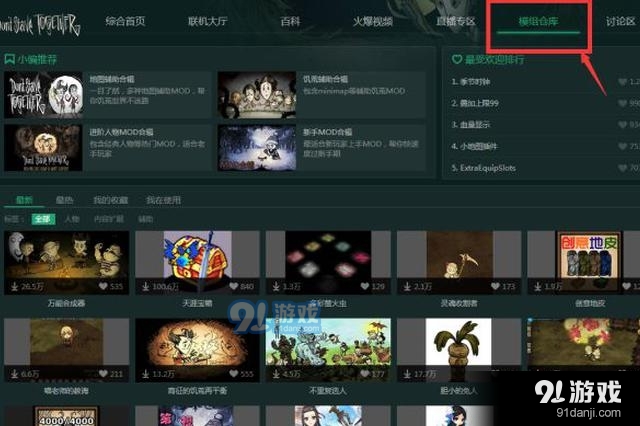Open the colorful treasure chest mod thumbnail
Screen dimensions: 640x426
[197, 263]
